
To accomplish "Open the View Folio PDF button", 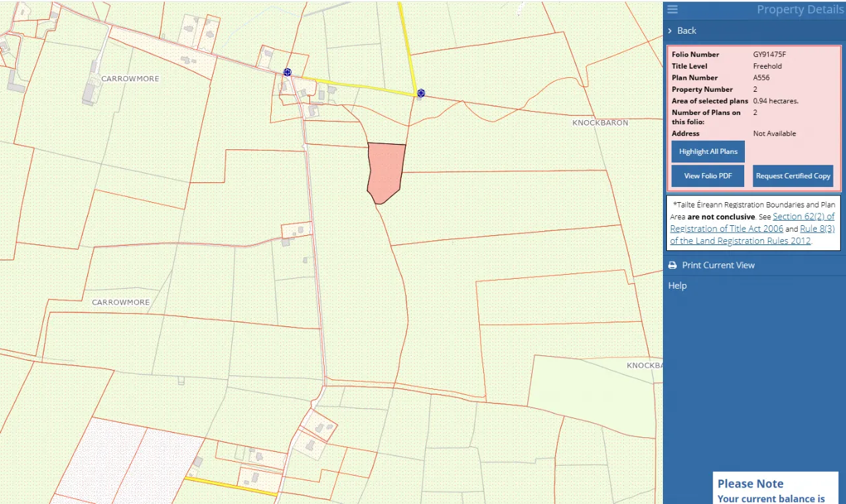I will click(708, 176).
